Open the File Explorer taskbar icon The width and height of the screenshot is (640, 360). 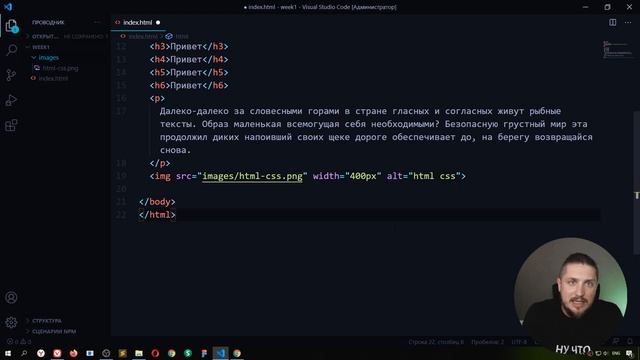(139, 353)
